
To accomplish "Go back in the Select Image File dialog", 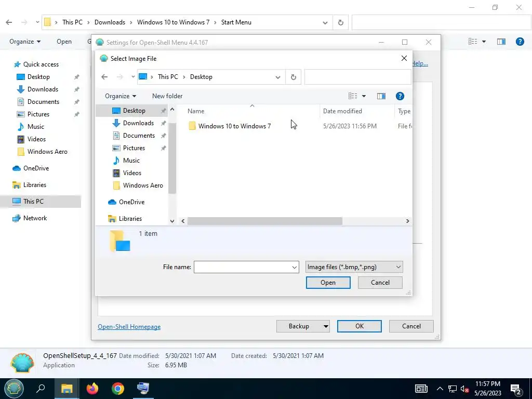I will [x=104, y=77].
